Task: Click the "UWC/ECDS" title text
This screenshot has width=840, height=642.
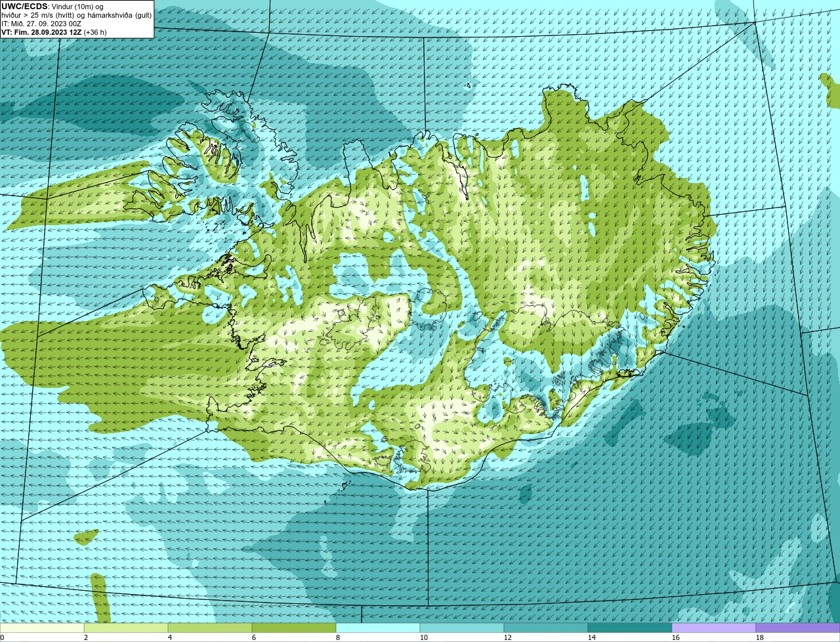Action: pyautogui.click(x=24, y=7)
